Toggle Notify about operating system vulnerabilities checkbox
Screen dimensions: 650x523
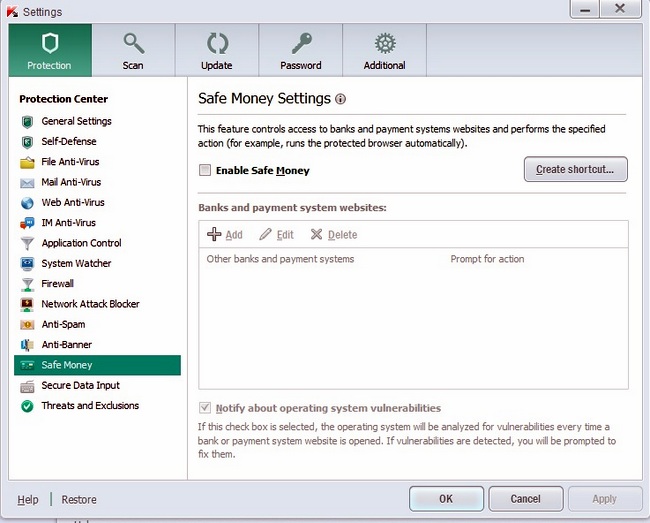(205, 408)
